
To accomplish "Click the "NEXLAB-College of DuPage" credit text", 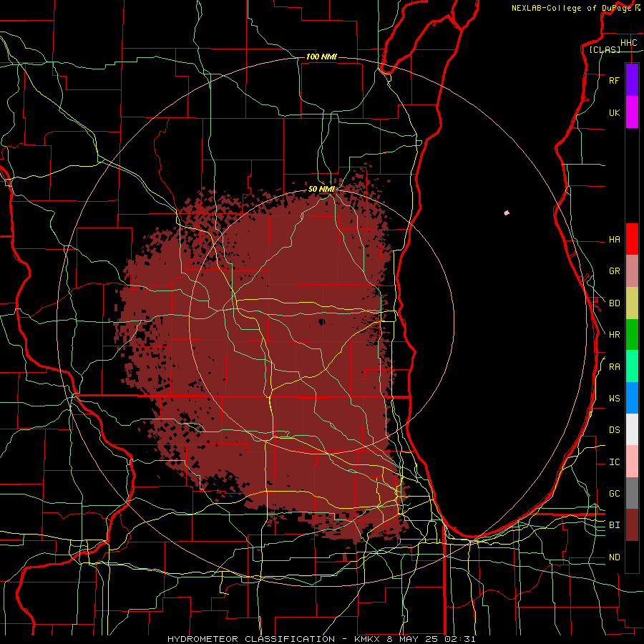I will coord(571,8).
